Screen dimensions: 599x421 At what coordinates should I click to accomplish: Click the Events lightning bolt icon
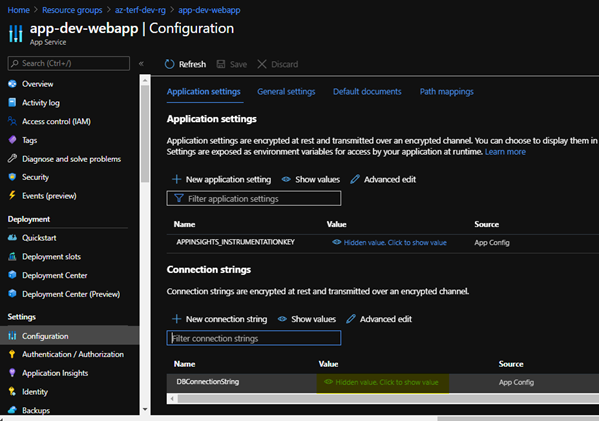pyautogui.click(x=12, y=195)
